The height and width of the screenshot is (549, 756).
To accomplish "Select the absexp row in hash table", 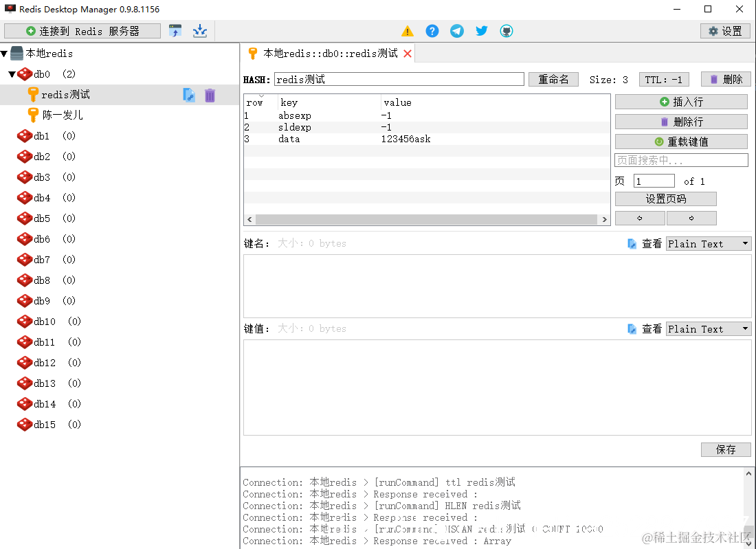I will pos(427,115).
